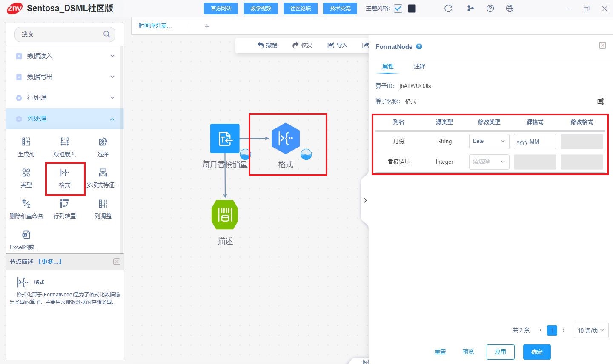Click the 确定 confirm button
Screen dimensions: 613x364
coord(537,352)
